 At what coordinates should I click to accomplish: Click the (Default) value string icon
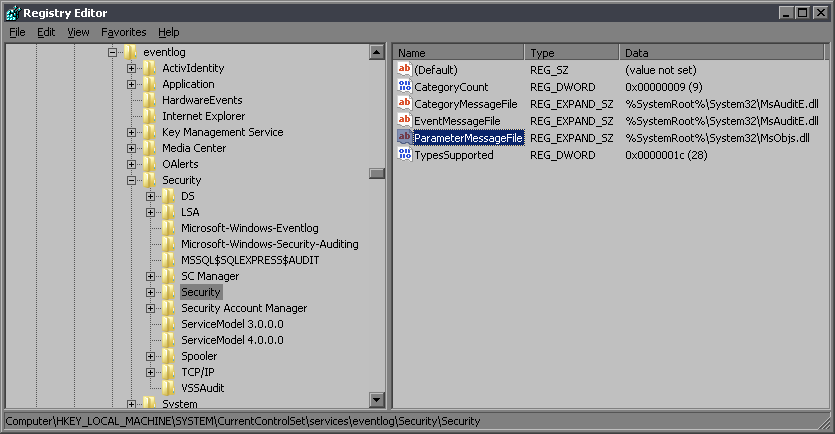coord(404,70)
